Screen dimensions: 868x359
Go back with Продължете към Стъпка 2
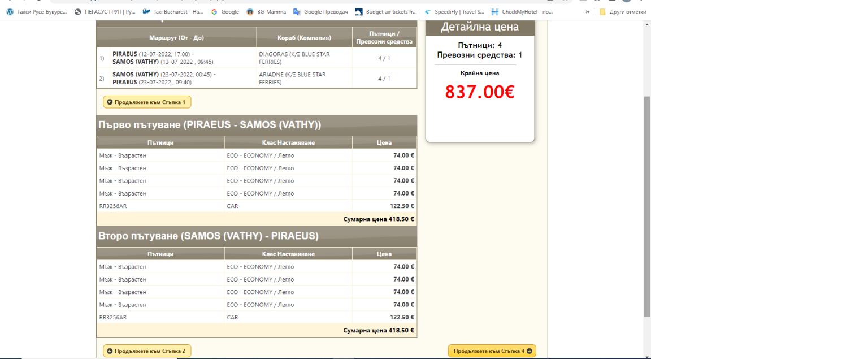coord(147,351)
